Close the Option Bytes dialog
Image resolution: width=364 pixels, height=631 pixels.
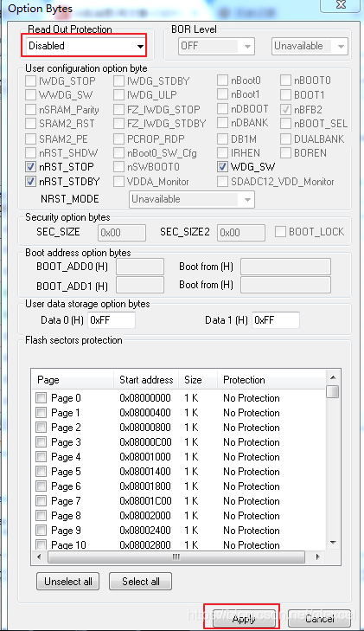pos(342,5)
